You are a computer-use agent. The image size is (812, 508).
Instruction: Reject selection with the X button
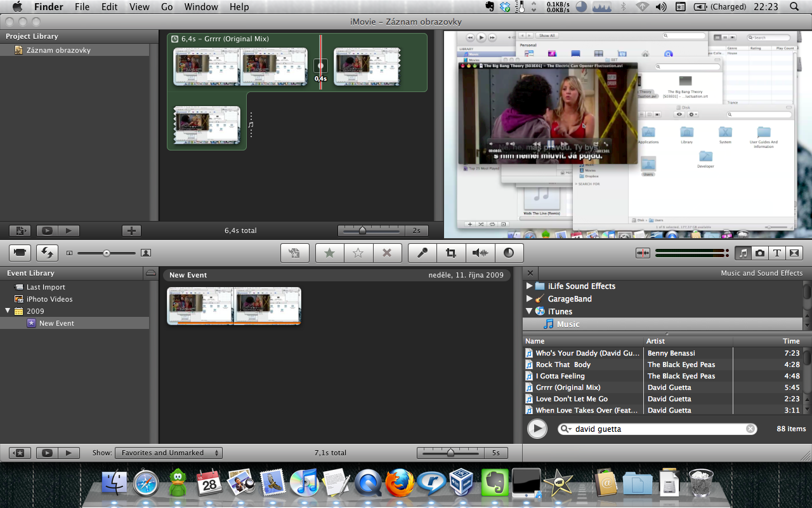[x=387, y=253]
